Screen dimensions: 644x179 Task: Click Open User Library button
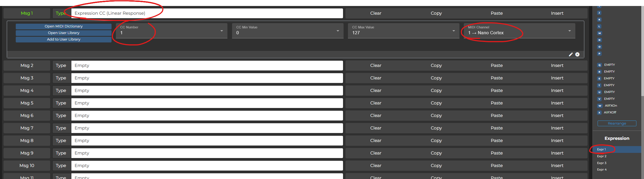point(64,33)
